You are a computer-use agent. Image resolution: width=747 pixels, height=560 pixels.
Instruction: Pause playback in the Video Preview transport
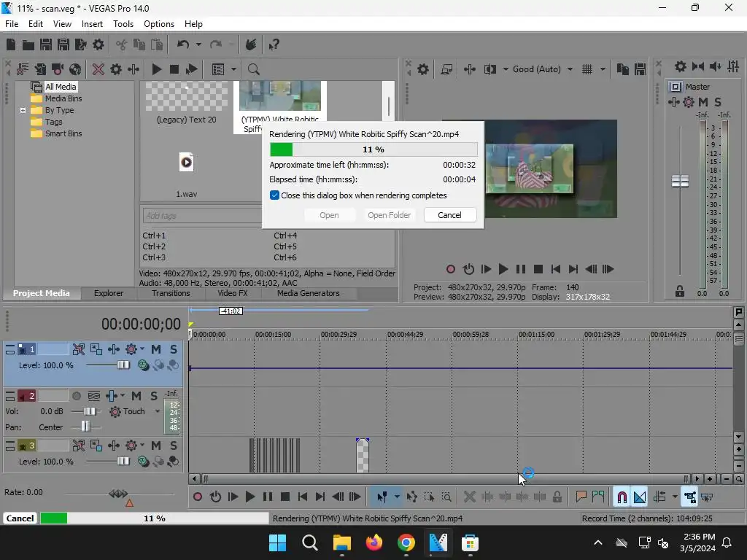point(521,269)
